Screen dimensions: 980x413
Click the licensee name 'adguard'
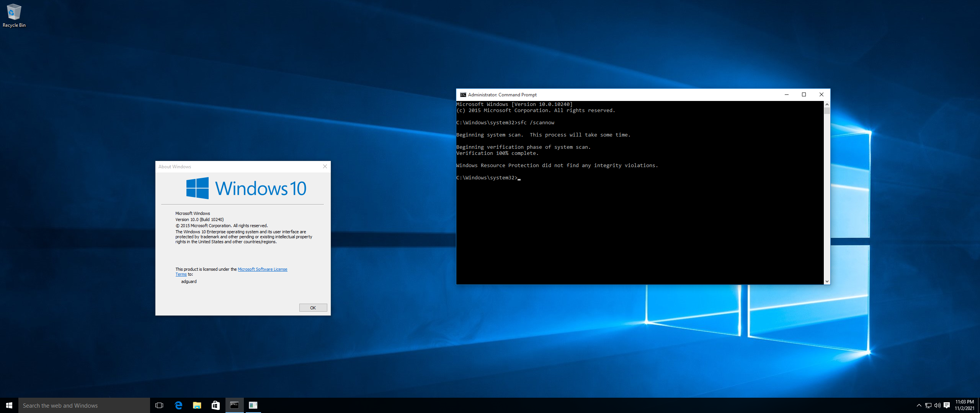click(x=189, y=281)
